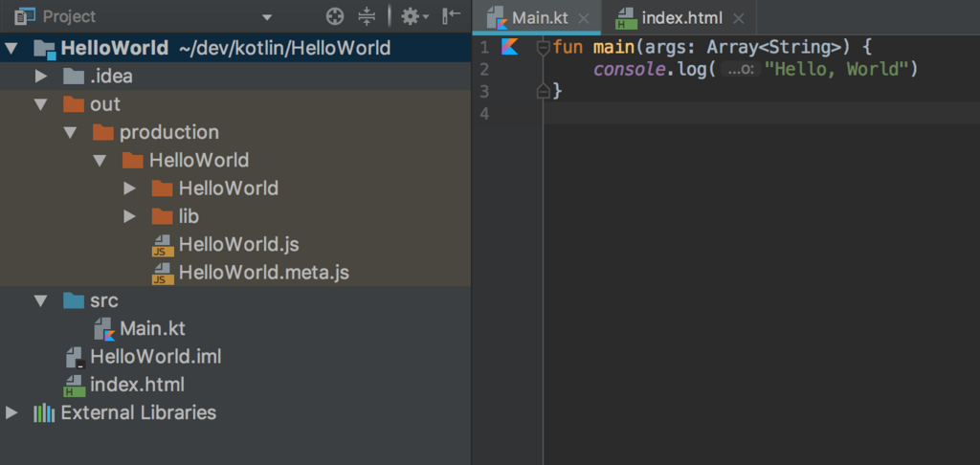Click the .idea folder icon
The image size is (980, 465).
point(74,77)
